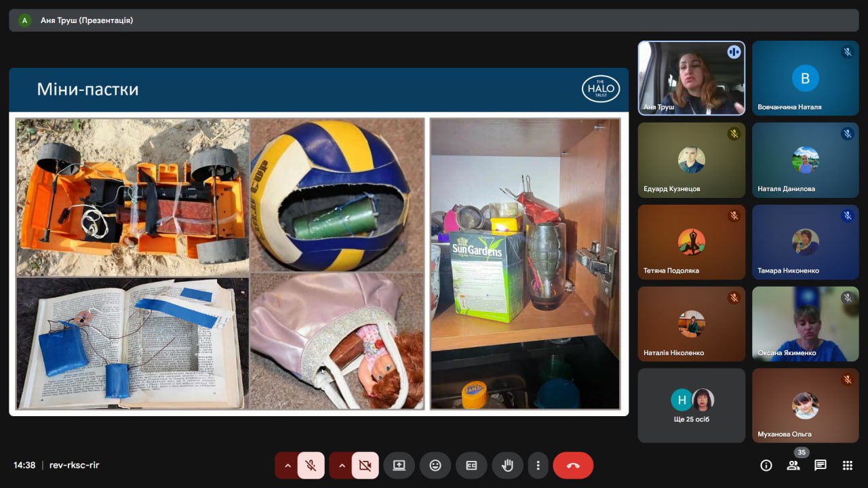The width and height of the screenshot is (868, 488).
Task: Click the Міні-пастки presentation slide
Action: tap(319, 241)
